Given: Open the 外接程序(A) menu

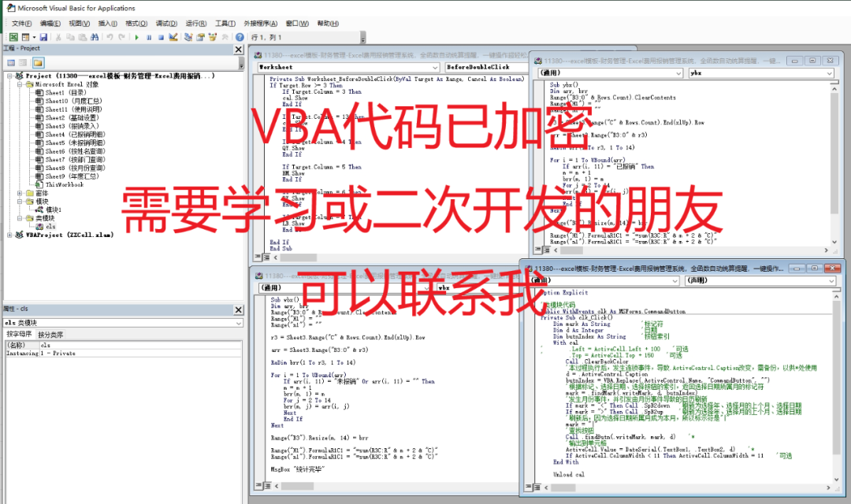Looking at the screenshot, I should coord(261,24).
